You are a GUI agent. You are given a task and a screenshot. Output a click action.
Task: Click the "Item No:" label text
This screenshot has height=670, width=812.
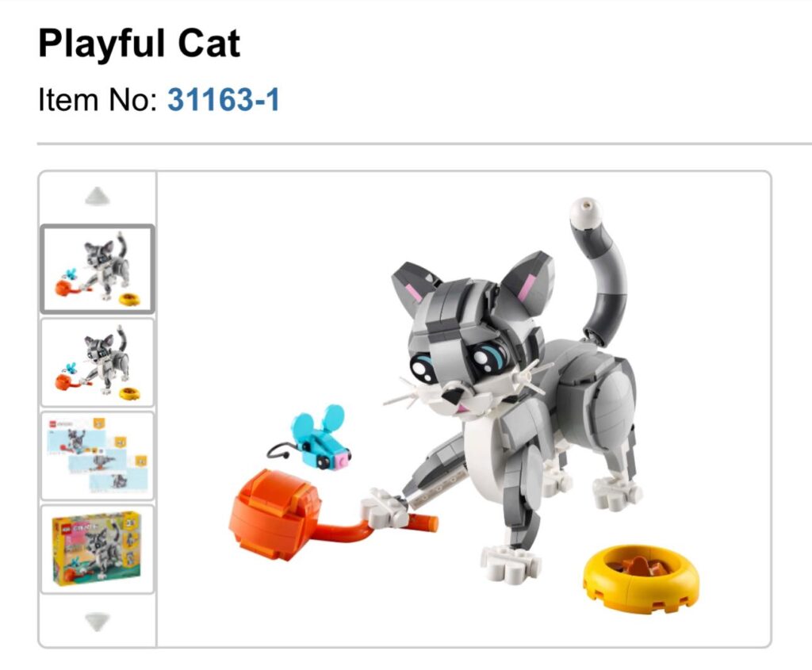[98, 99]
